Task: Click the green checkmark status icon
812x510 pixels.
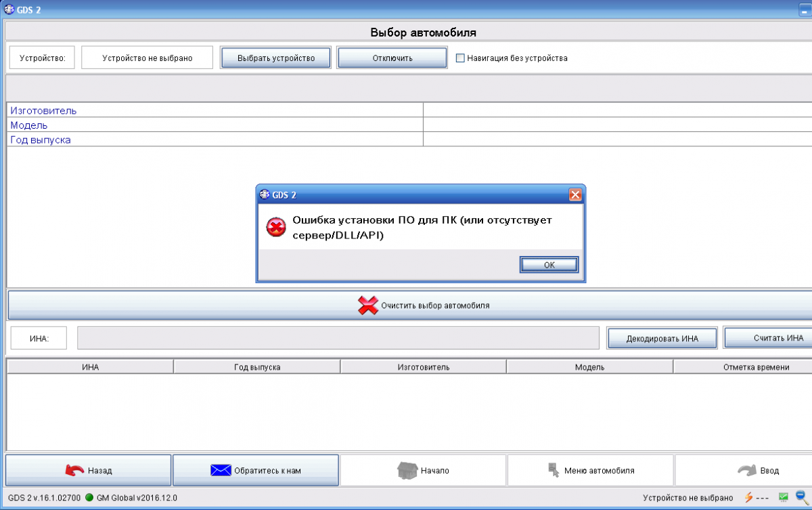Action: coord(784,497)
